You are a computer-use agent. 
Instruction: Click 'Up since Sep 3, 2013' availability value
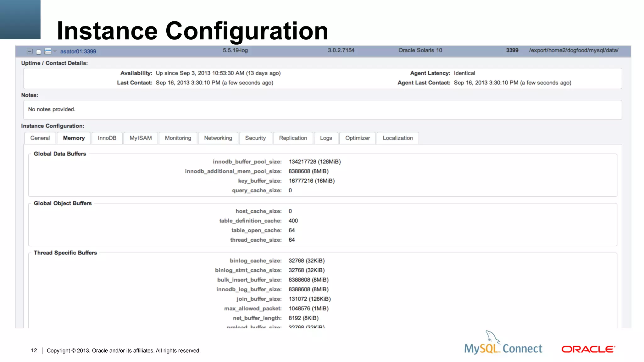click(x=218, y=73)
